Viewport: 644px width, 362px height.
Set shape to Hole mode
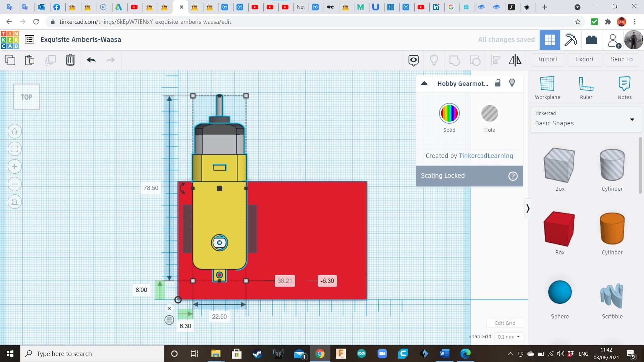(489, 114)
